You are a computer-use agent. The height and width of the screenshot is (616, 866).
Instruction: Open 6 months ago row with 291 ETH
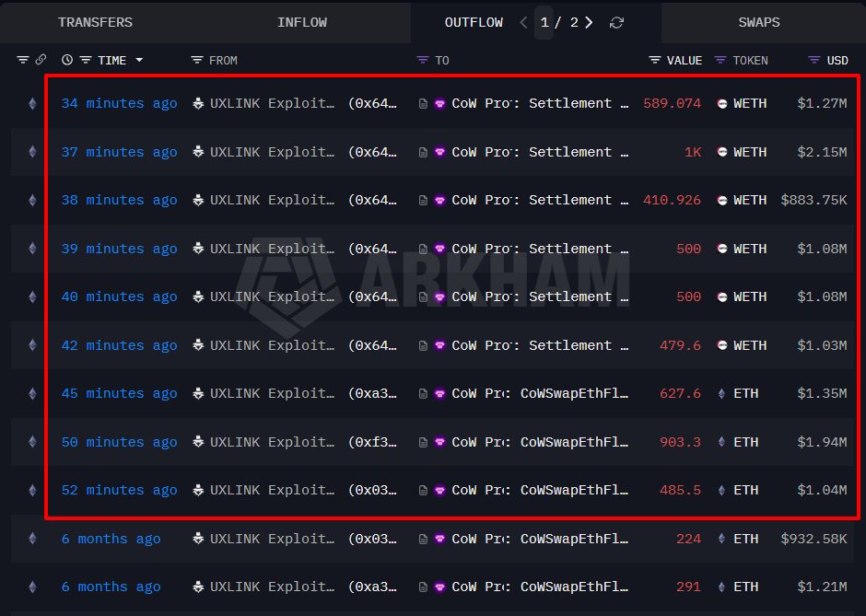(x=433, y=587)
